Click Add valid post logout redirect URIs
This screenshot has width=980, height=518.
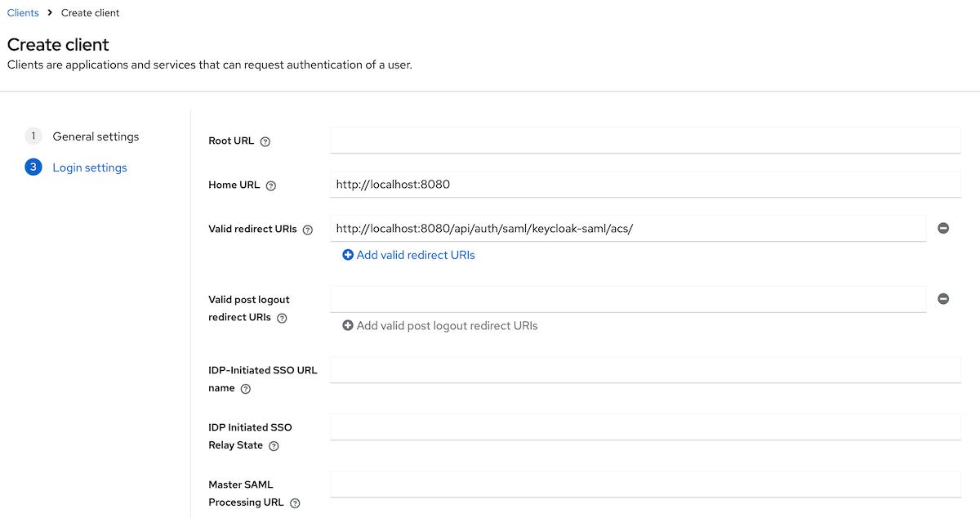439,325
